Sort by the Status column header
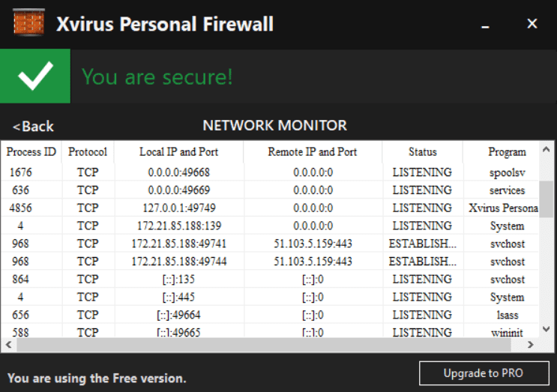557x392 pixels. pos(422,151)
